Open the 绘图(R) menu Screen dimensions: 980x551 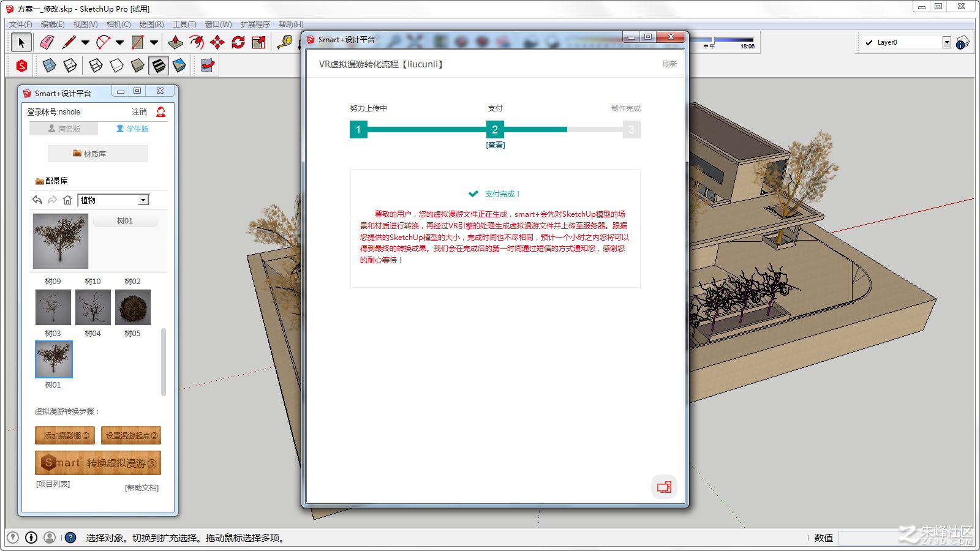point(151,24)
